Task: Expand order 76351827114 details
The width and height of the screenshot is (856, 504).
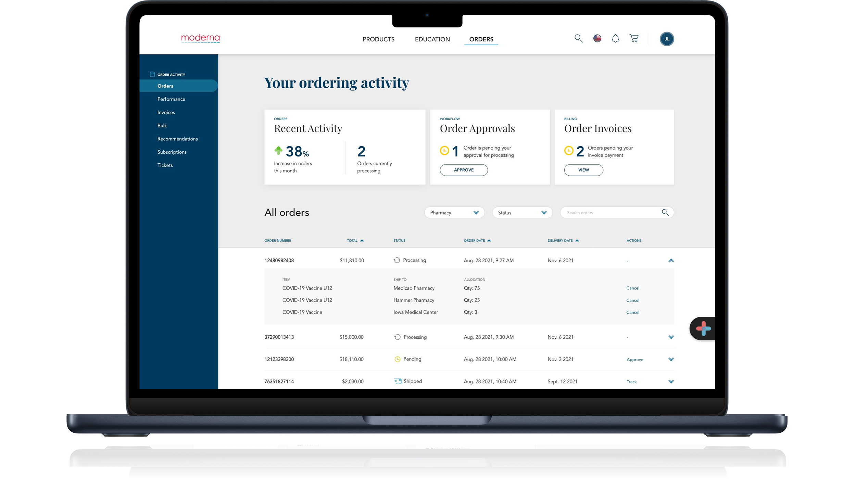Action: coord(671,381)
